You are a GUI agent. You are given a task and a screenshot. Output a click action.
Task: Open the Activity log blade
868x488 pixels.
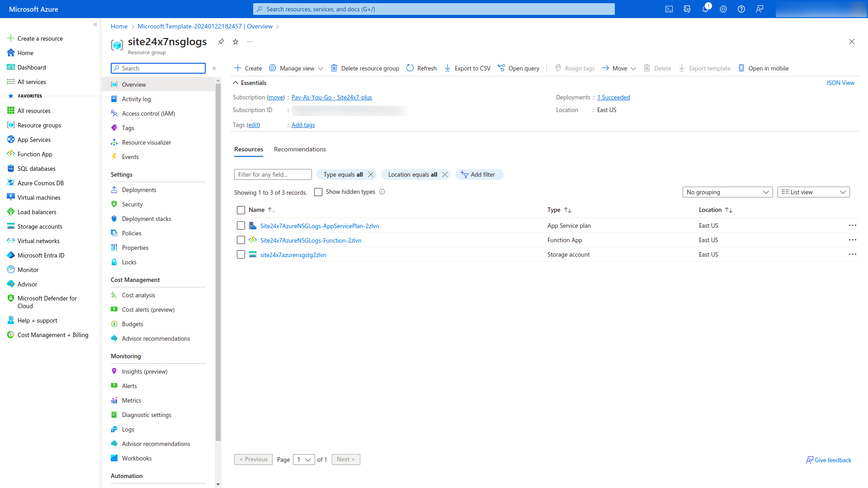tap(136, 99)
